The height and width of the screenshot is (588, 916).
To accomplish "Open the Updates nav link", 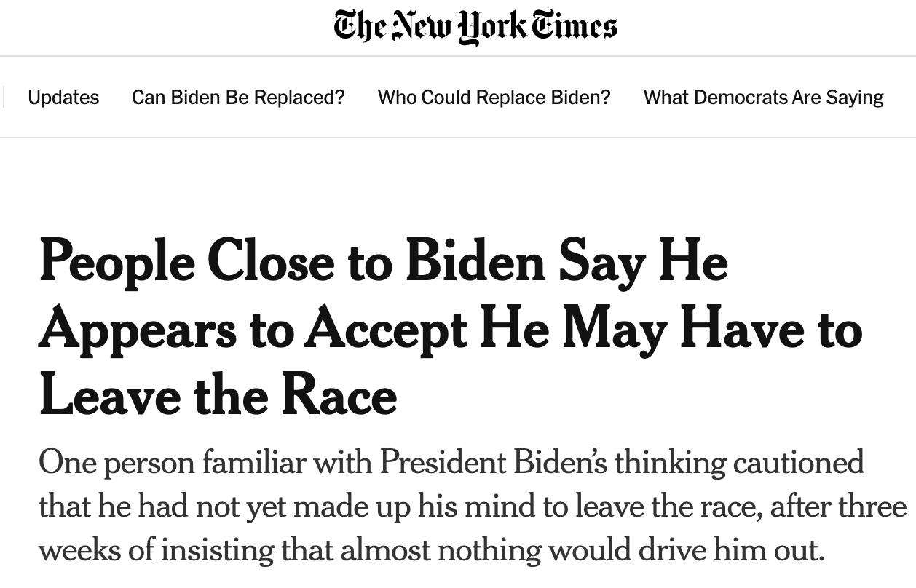I will (63, 97).
